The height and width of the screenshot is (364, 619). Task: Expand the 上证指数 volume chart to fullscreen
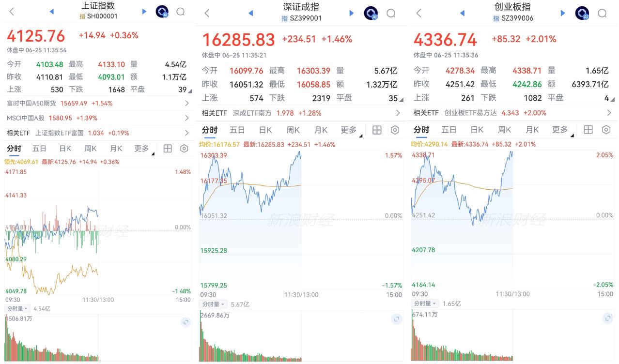186,322
